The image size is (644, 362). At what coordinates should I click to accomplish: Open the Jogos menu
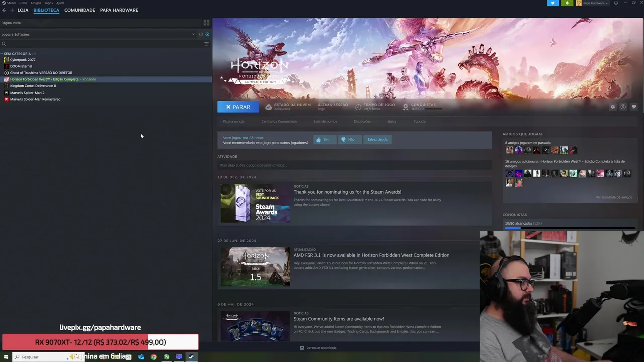pos(49,3)
